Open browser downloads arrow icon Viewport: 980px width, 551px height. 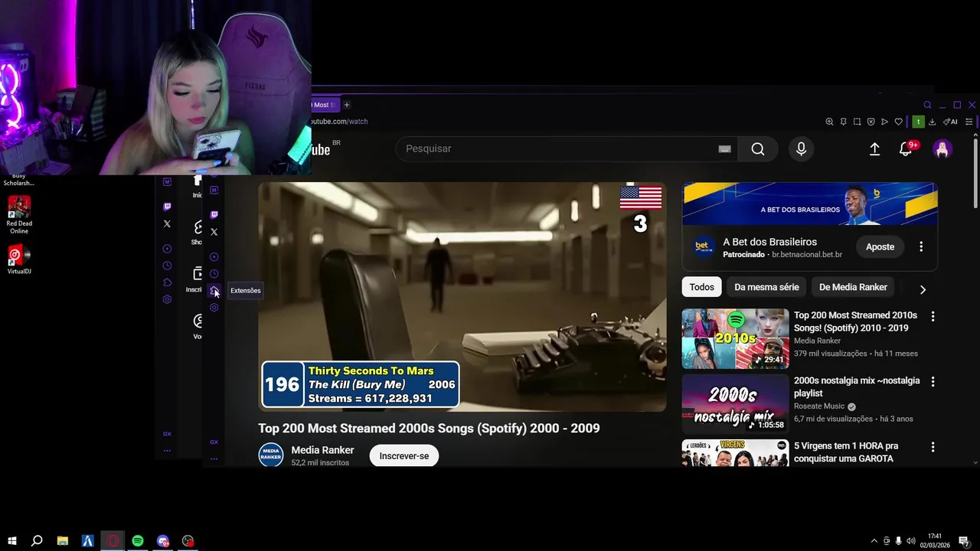pyautogui.click(x=932, y=122)
